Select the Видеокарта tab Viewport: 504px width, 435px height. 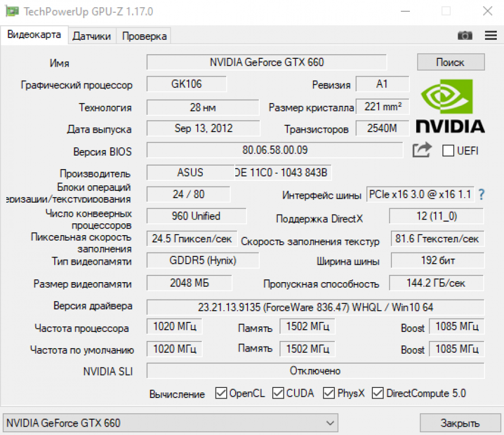pyautogui.click(x=34, y=35)
